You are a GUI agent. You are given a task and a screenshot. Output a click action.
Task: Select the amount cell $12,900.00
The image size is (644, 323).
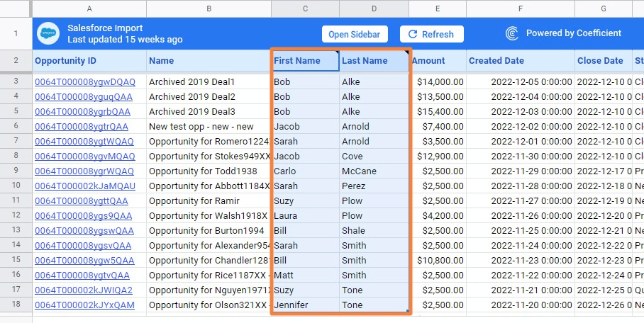[x=438, y=156]
